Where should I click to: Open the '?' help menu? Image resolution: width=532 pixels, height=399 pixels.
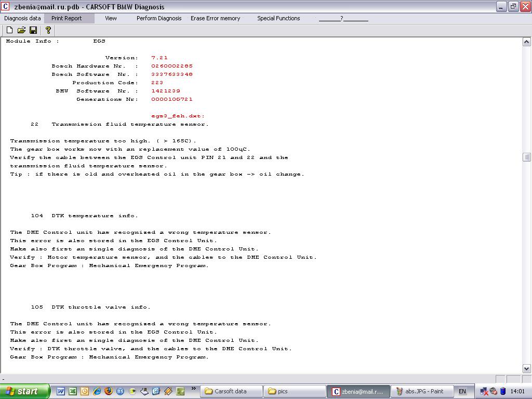pos(343,18)
